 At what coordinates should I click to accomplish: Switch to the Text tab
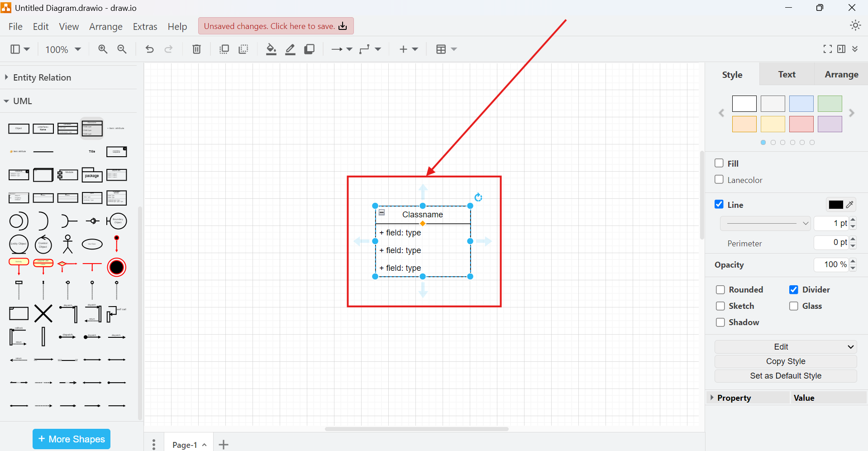pyautogui.click(x=786, y=74)
